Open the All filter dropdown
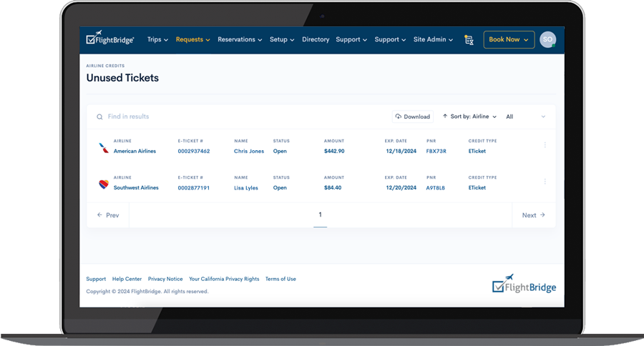 click(526, 117)
